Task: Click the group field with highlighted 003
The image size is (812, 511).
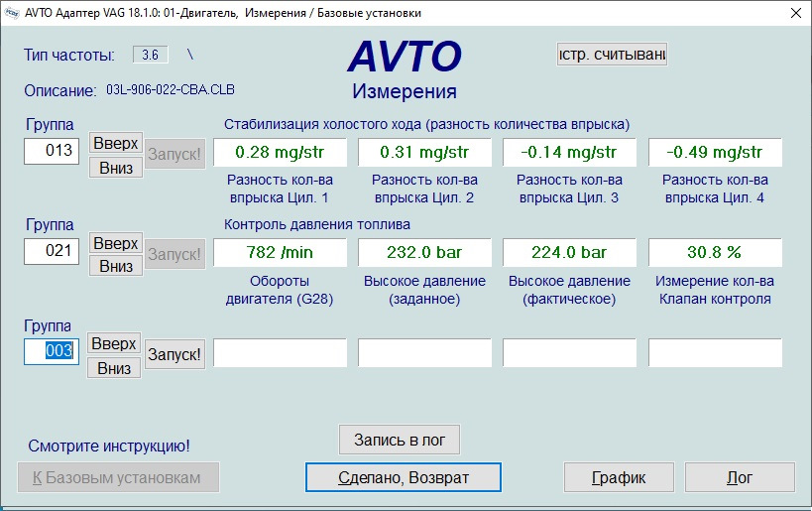Action: (x=52, y=351)
